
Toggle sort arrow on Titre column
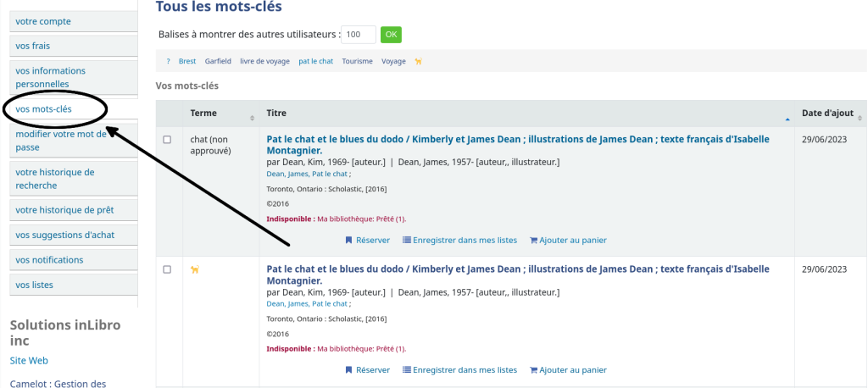tap(787, 119)
